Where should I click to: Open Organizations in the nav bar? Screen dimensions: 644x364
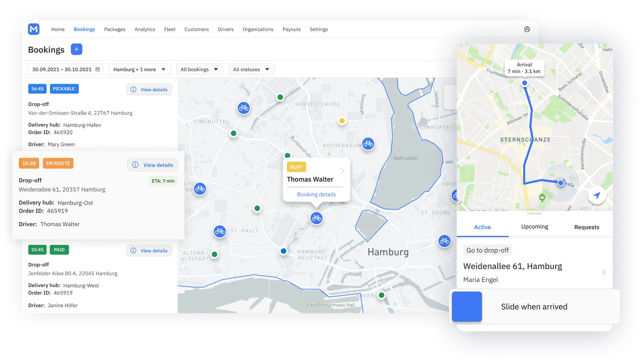258,29
